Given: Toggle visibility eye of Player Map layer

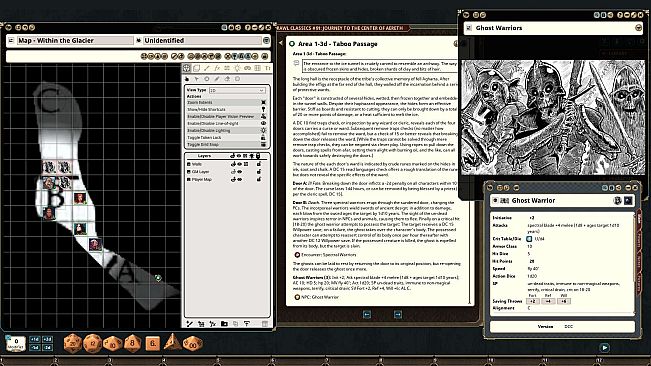Looking at the screenshot, I should click(x=240, y=179).
